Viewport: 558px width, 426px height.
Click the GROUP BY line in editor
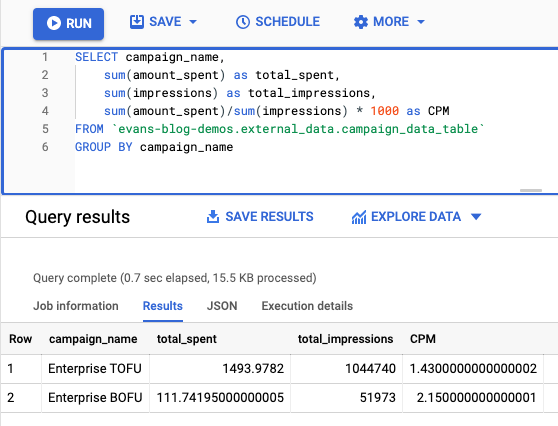point(154,147)
